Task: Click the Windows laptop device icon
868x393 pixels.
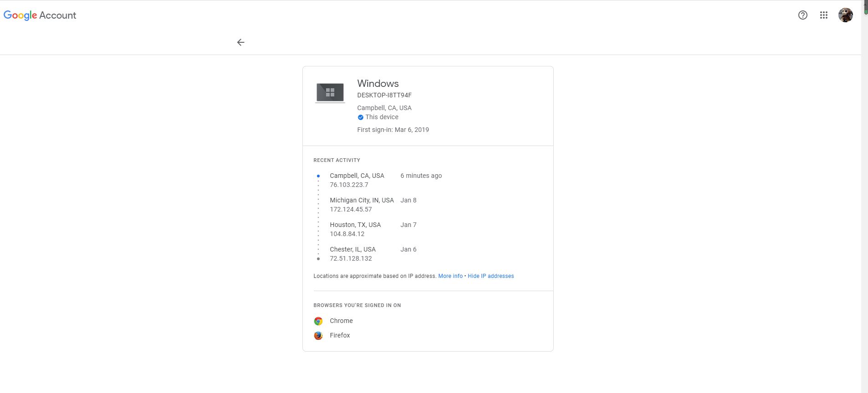Action: 330,93
